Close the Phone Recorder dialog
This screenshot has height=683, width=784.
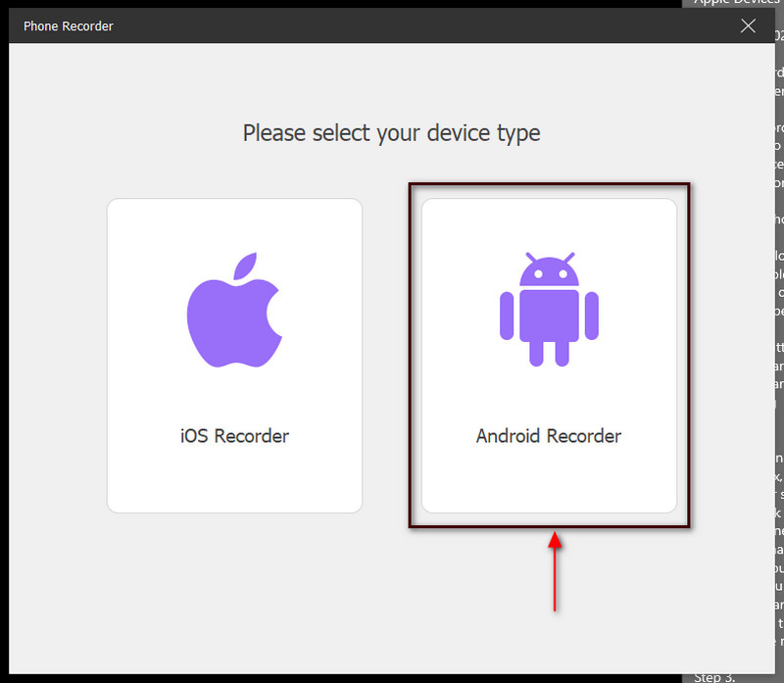[x=748, y=26]
